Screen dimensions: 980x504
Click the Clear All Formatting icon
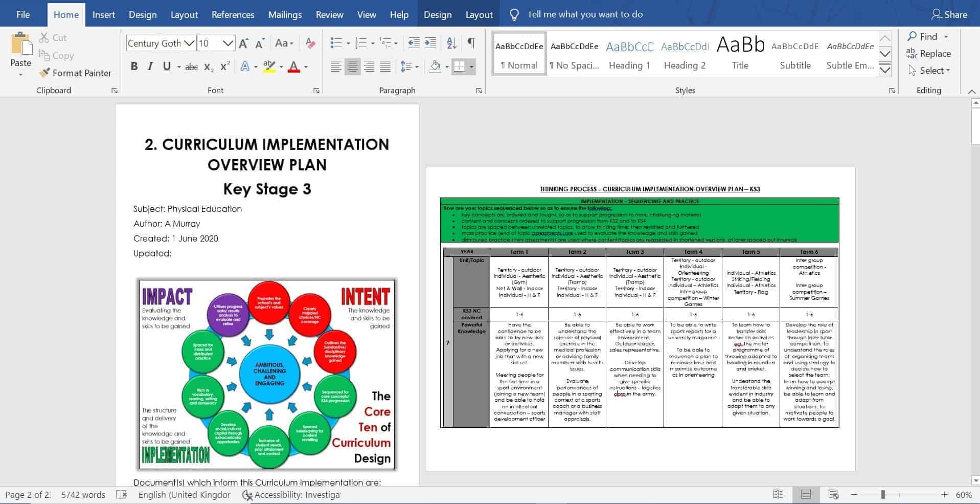(310, 43)
